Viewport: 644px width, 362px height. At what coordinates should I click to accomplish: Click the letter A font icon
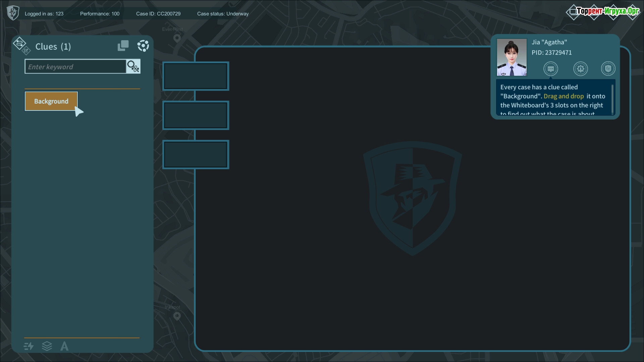(x=64, y=346)
